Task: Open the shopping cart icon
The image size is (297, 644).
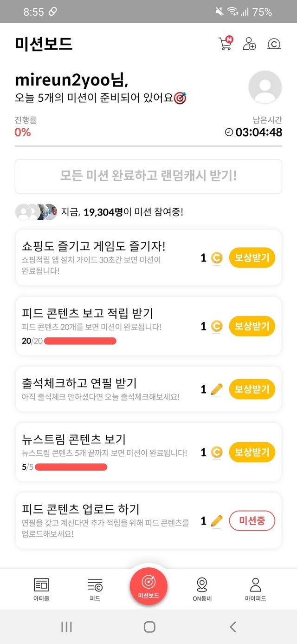Action: pyautogui.click(x=225, y=44)
